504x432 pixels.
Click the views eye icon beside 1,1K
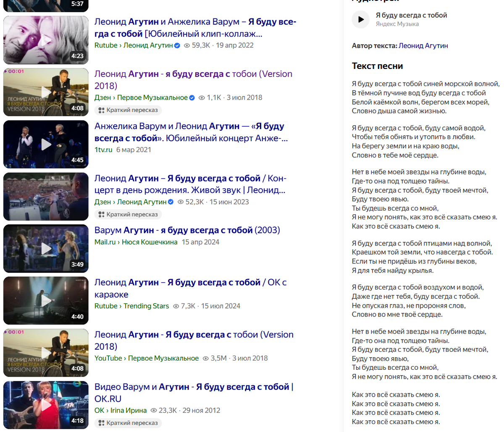point(202,97)
